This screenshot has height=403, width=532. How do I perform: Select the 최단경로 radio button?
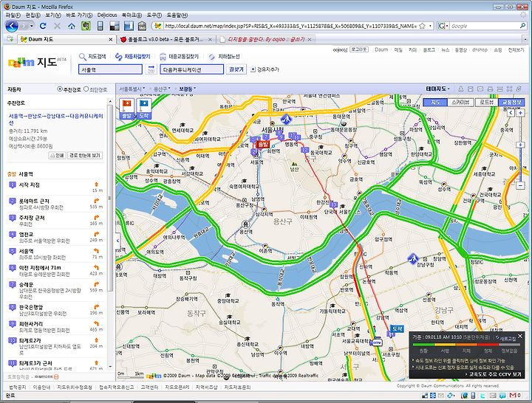point(86,89)
